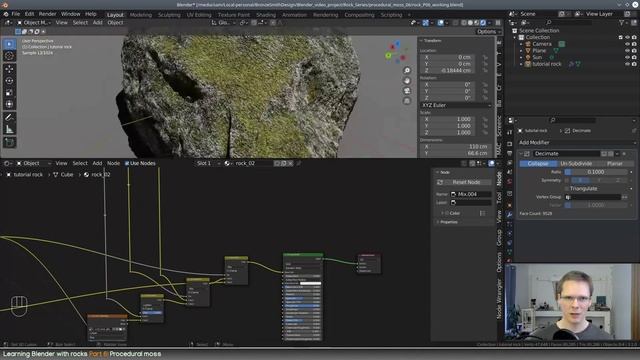This screenshot has height=360, width=640.
Task: Select the Planar decimate mode button
Action: coord(614,163)
